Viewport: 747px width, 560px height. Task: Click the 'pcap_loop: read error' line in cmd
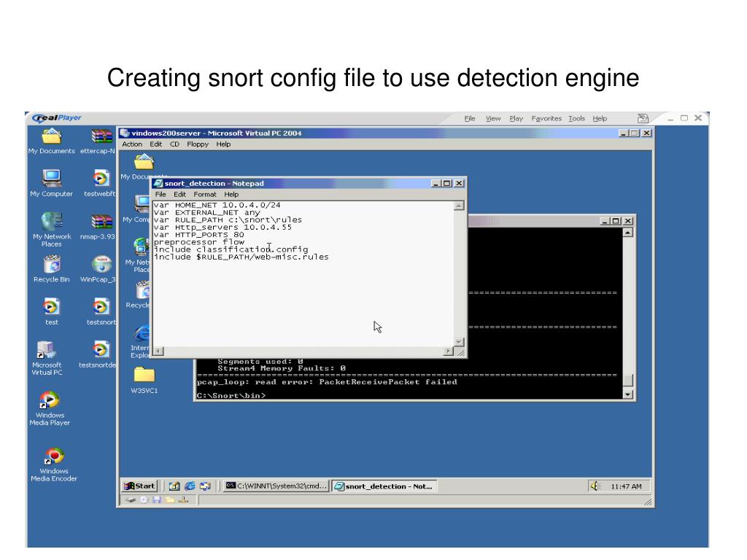327,382
